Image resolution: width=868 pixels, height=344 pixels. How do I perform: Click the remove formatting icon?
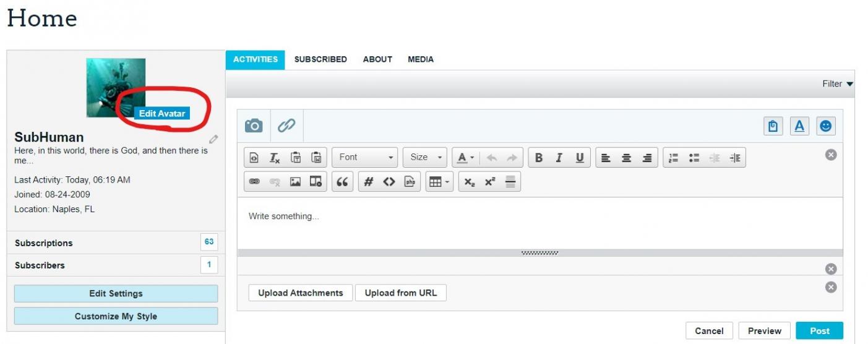coord(275,158)
